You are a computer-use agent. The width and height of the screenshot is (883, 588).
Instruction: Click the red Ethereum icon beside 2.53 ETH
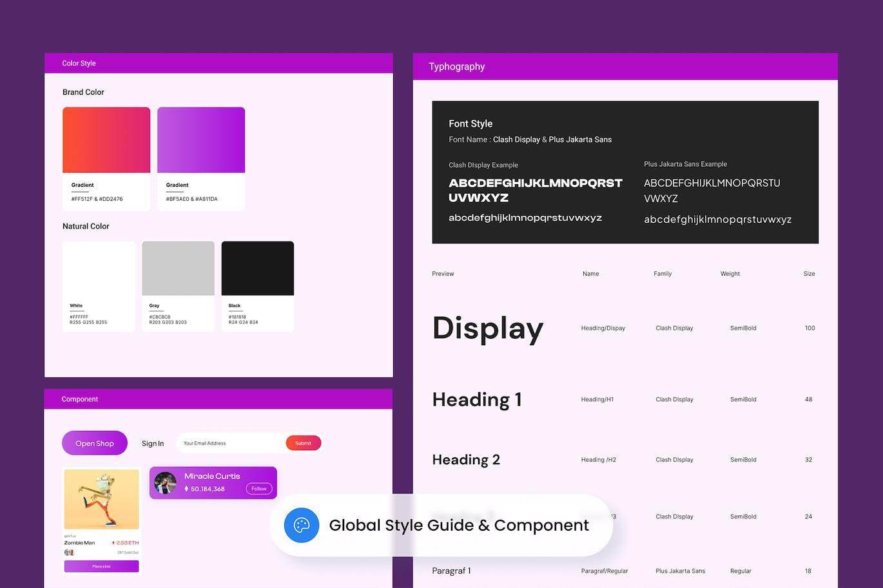113,543
